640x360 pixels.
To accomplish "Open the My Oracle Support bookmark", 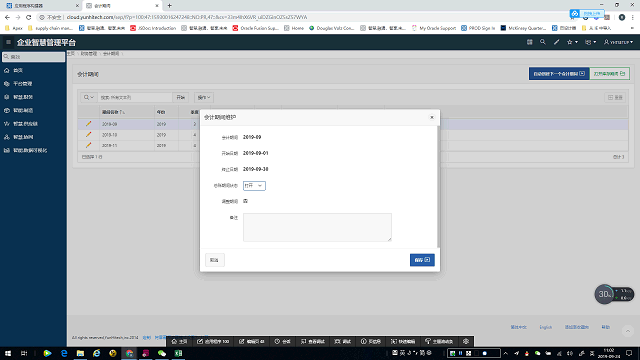I will pos(433,28).
